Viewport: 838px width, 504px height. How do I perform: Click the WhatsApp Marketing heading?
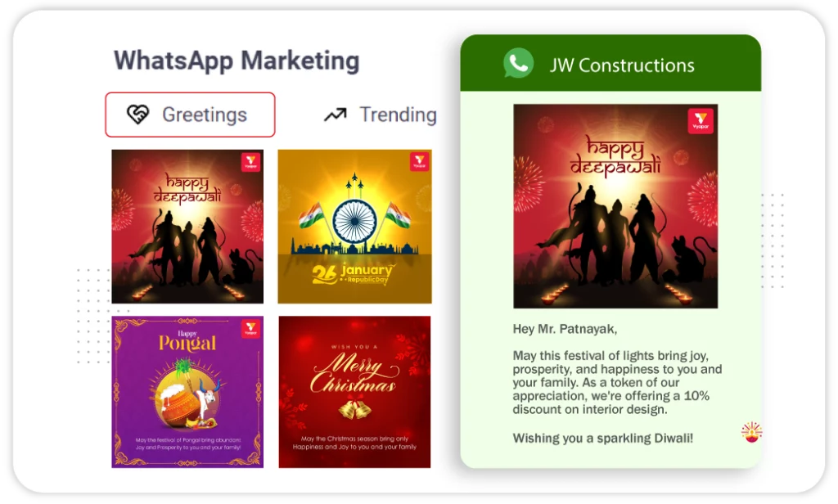(237, 61)
